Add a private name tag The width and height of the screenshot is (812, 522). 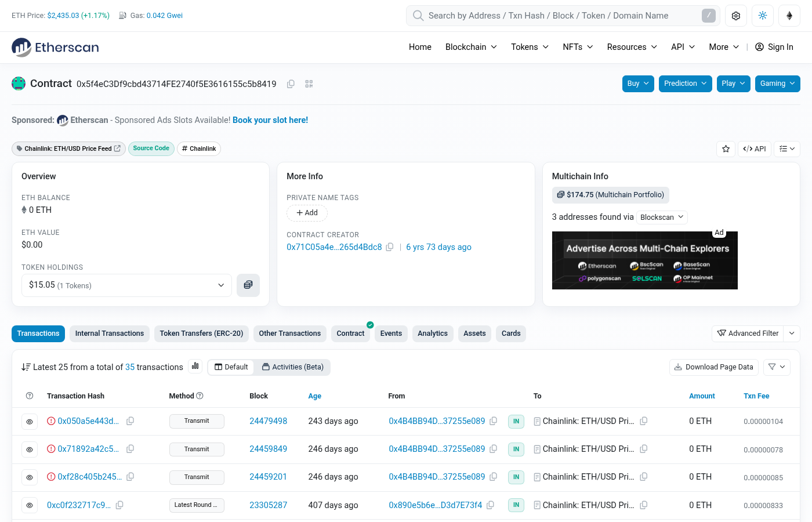(307, 213)
